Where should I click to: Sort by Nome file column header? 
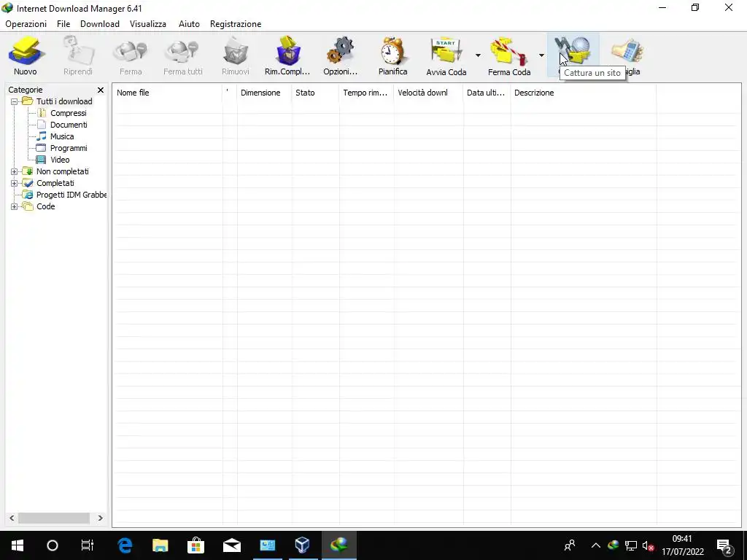click(167, 93)
